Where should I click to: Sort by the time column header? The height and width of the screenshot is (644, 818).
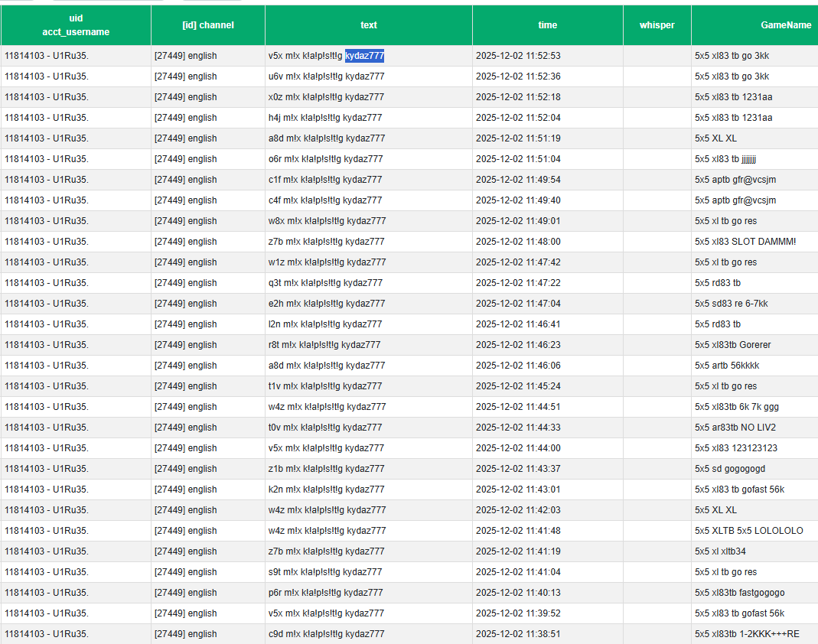tap(547, 25)
